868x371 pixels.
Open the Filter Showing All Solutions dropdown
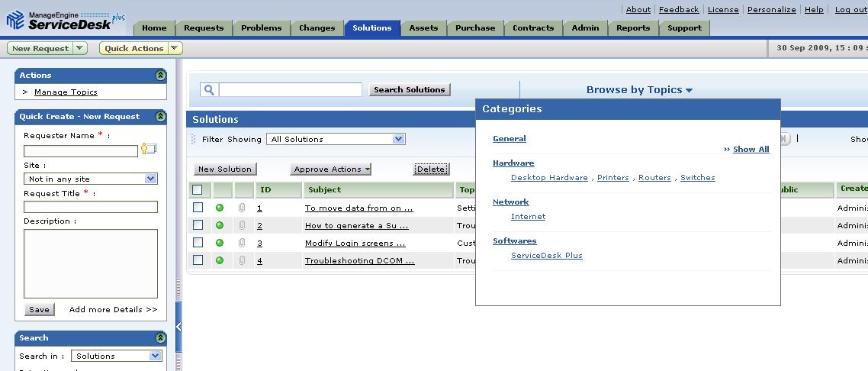click(x=336, y=139)
